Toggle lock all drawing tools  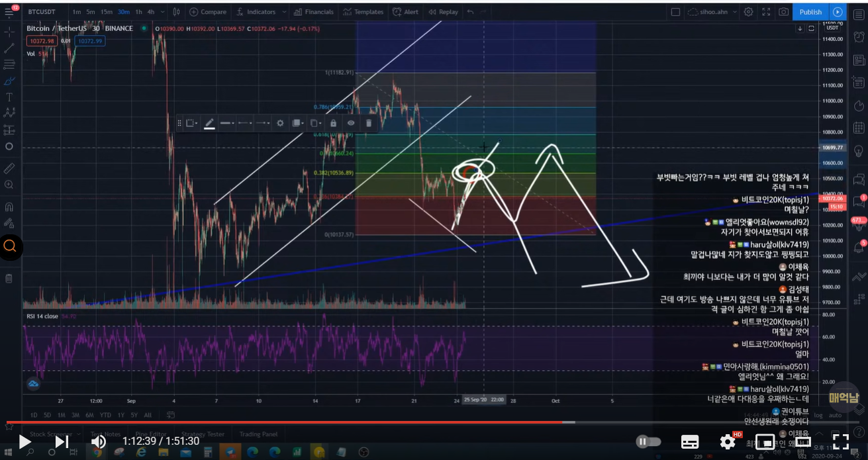point(9,223)
